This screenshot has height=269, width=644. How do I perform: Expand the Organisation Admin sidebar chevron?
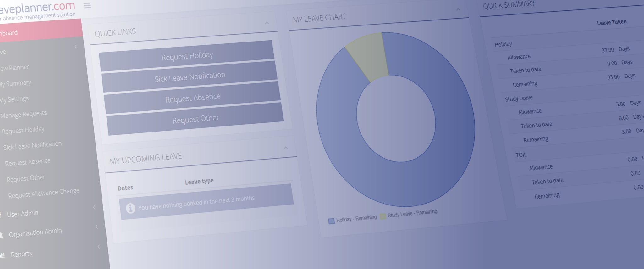[x=96, y=227]
